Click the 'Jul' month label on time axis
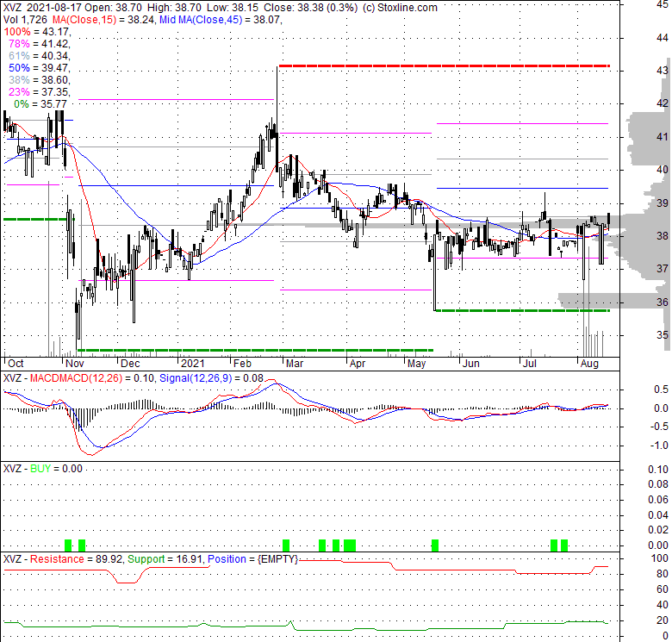The width and height of the screenshot is (672, 642). click(x=530, y=364)
